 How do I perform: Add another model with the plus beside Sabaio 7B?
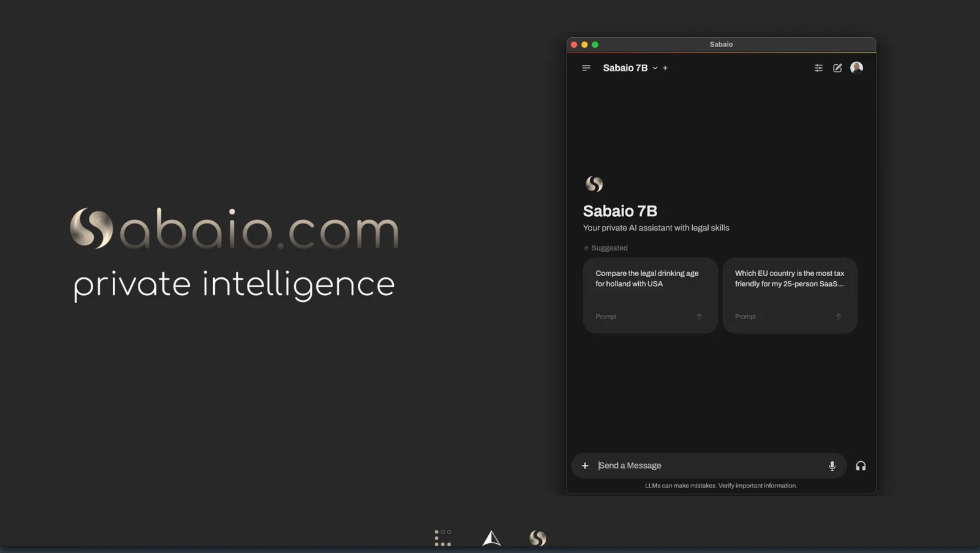coord(665,68)
